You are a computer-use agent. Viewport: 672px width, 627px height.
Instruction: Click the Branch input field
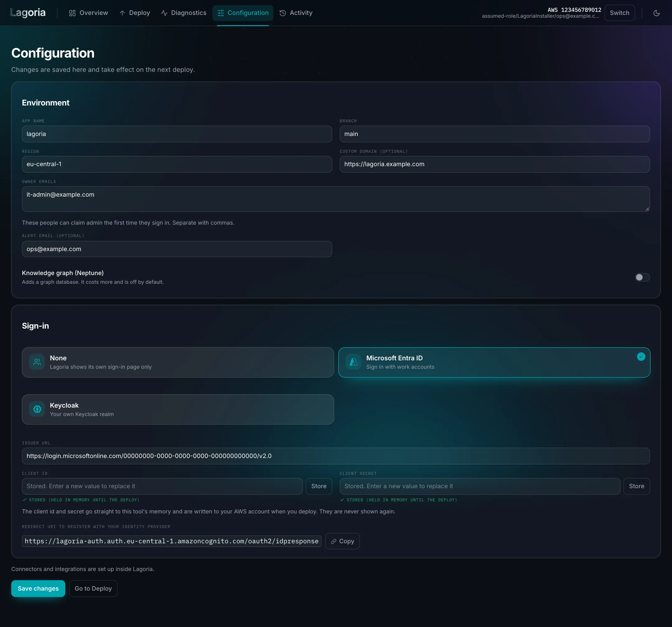[x=495, y=134]
